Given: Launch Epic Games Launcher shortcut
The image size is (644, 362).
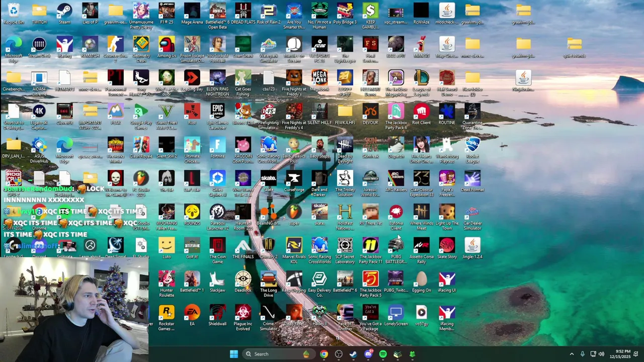Looking at the screenshot, I should click(217, 117).
